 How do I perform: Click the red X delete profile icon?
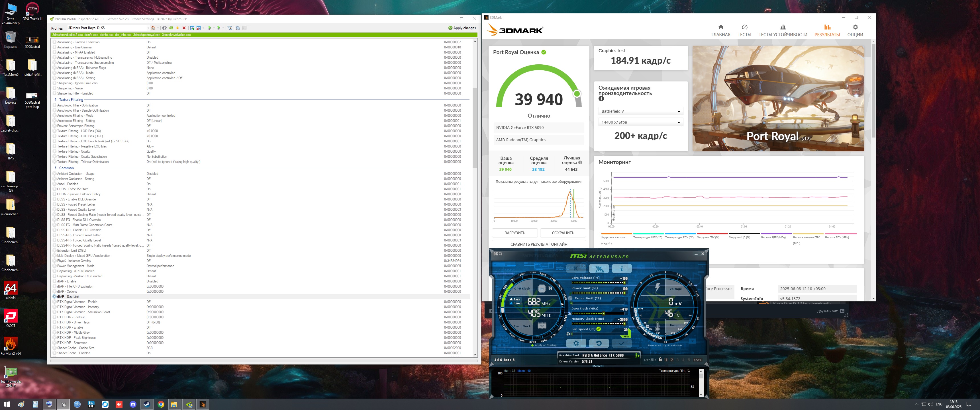click(184, 28)
